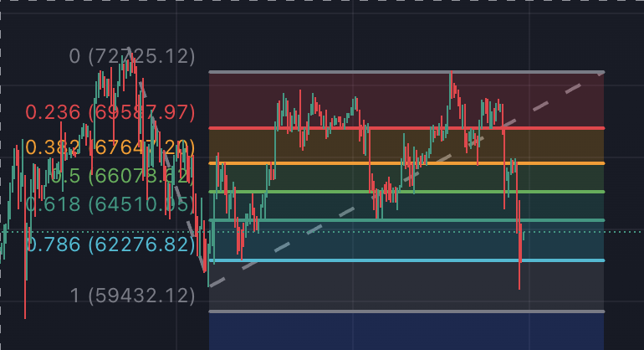This screenshot has height=350, width=644.
Task: Select the latest candle at the chart's right
Action: (524, 234)
